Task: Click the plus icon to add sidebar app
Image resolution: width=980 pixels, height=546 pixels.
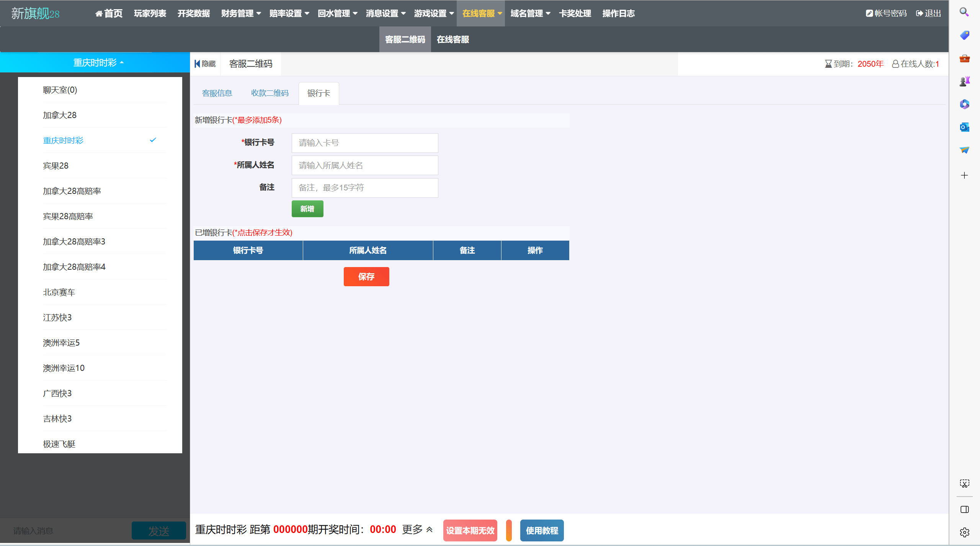Action: click(964, 175)
